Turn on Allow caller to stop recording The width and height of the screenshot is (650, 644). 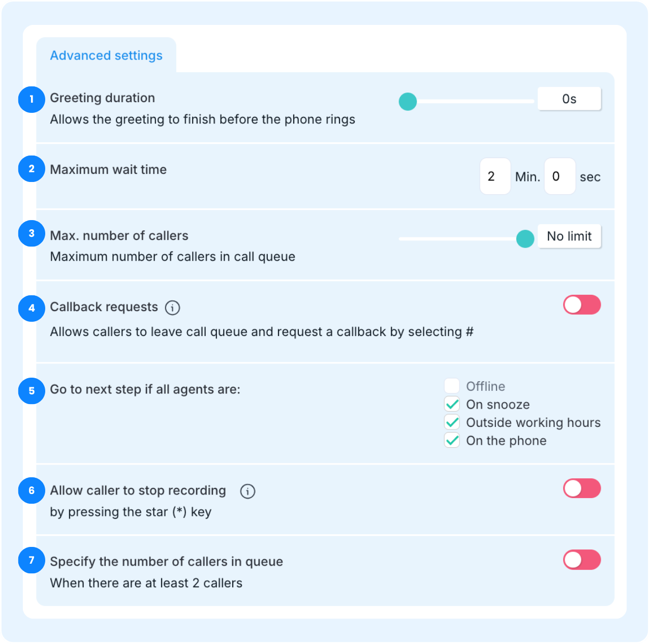pos(582,488)
